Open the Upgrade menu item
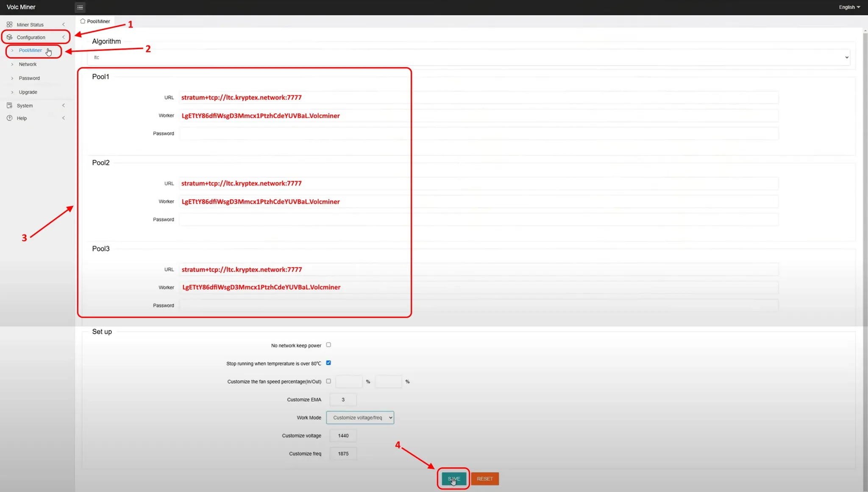This screenshot has height=492, width=868. pyautogui.click(x=28, y=92)
